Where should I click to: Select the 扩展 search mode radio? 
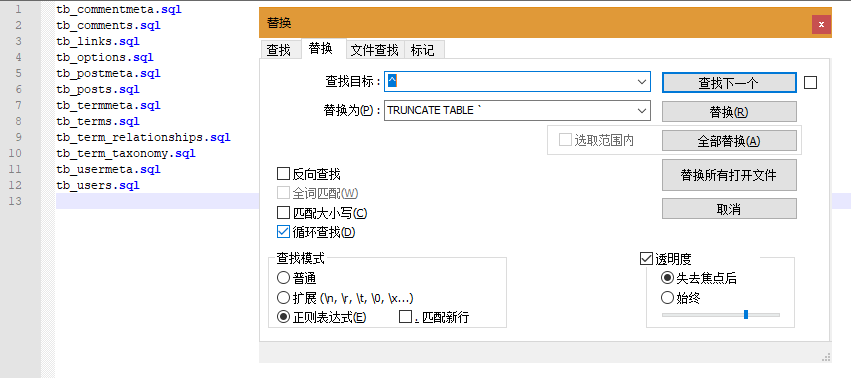pyautogui.click(x=283, y=298)
